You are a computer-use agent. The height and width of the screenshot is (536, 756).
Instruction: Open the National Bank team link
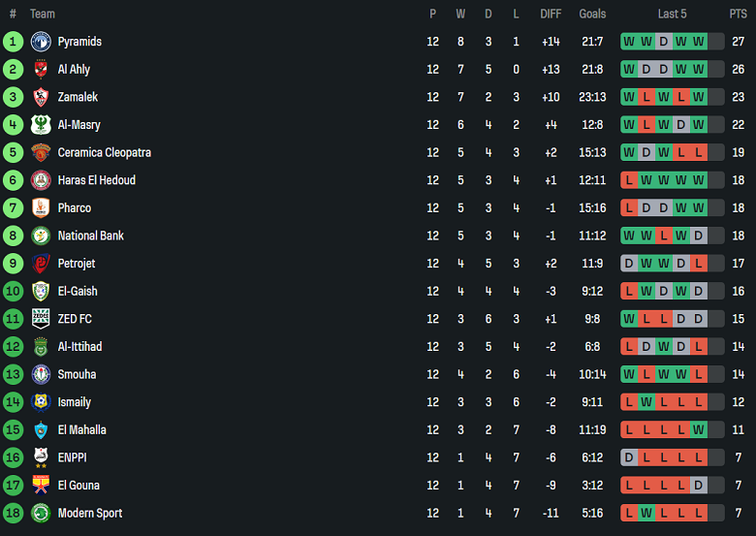click(90, 236)
